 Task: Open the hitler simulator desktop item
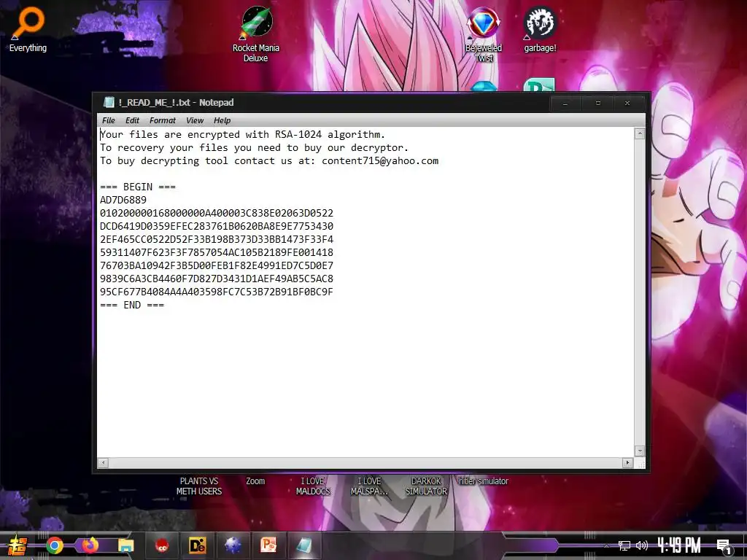pos(484,481)
